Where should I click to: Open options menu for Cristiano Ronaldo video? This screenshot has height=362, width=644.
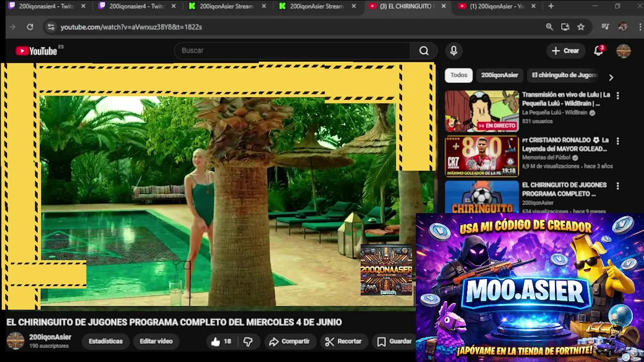tap(618, 141)
